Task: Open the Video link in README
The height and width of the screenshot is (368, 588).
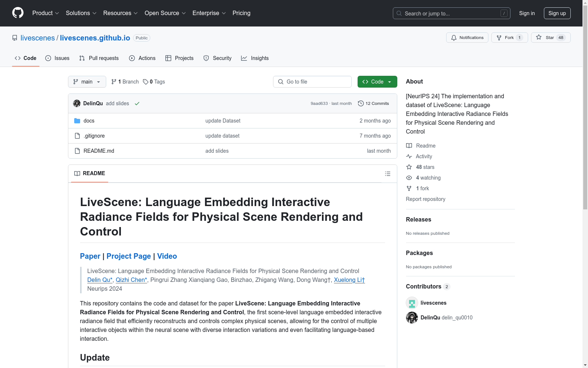Action: pyautogui.click(x=167, y=256)
